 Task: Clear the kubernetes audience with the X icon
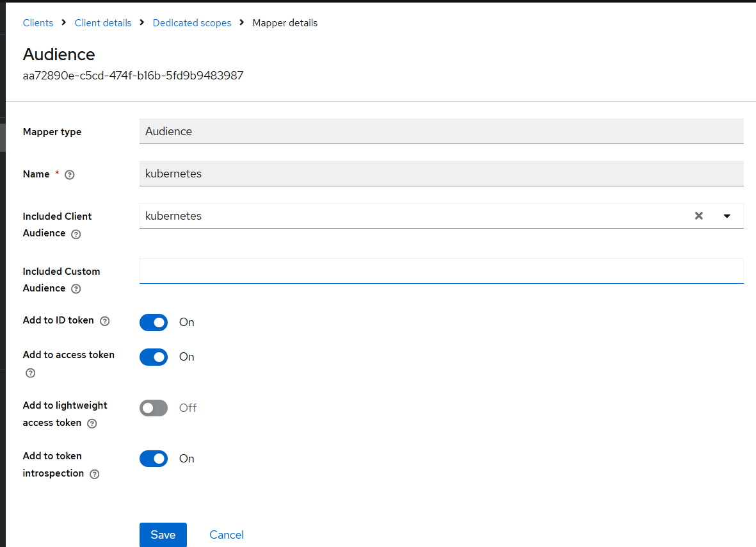click(698, 216)
